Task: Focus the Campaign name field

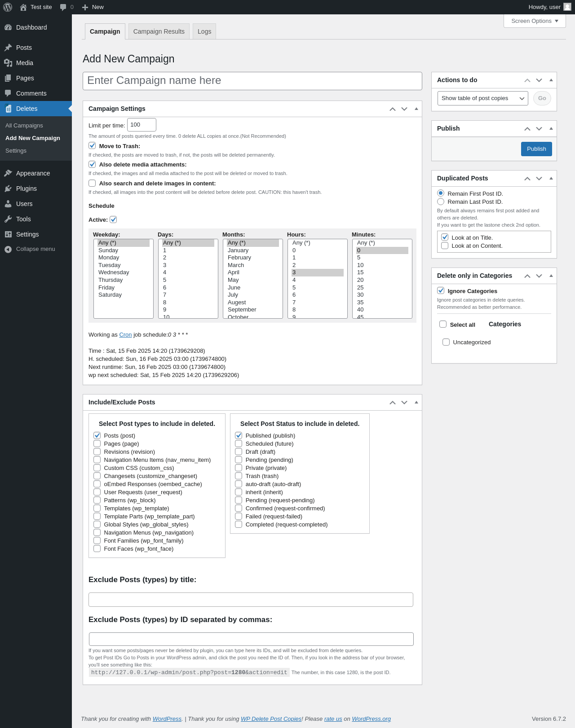Action: coord(252,81)
